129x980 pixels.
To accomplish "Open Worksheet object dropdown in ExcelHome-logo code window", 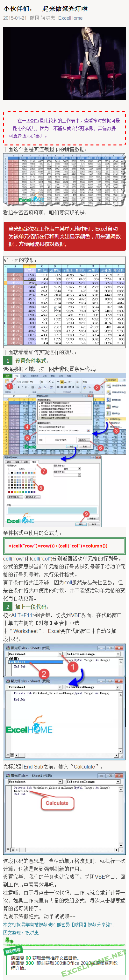I will pos(60,687).
